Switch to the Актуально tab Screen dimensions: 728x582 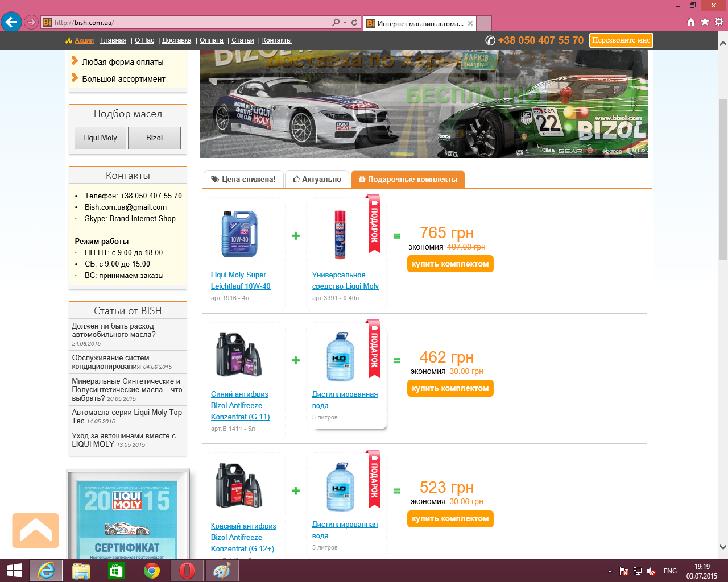click(x=317, y=179)
